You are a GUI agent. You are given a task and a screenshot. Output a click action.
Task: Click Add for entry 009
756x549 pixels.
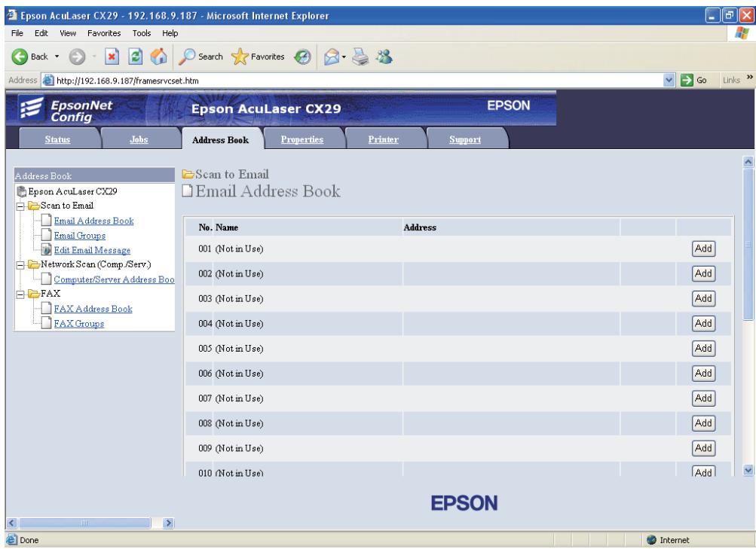click(703, 448)
